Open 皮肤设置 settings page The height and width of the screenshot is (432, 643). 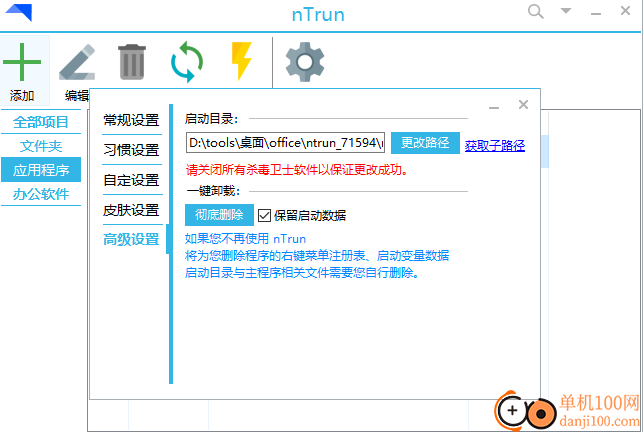(131, 210)
